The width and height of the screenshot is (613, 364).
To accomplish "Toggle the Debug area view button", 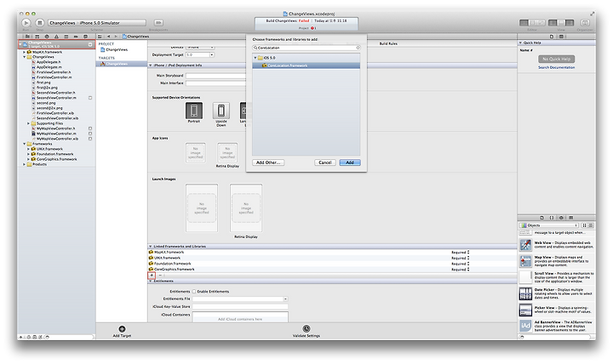I will [561, 23].
